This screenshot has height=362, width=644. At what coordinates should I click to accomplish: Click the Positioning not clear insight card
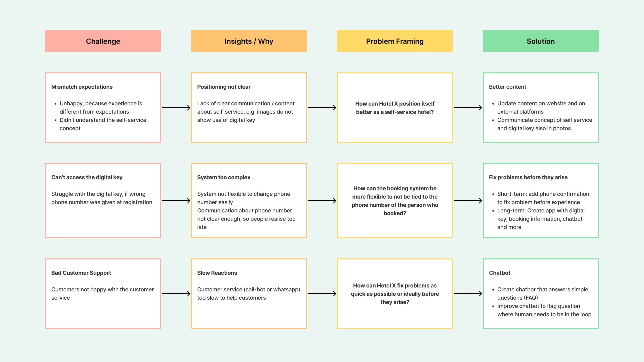(x=249, y=108)
